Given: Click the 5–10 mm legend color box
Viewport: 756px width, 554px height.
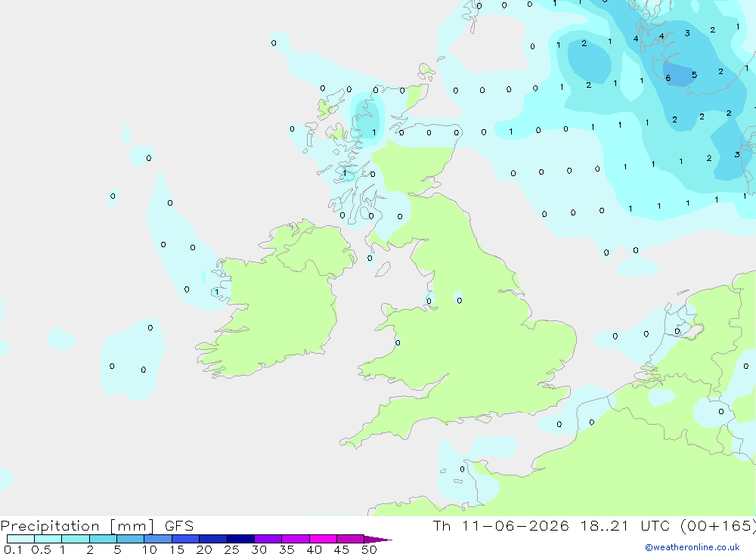Looking at the screenshot, I should coord(130,539).
